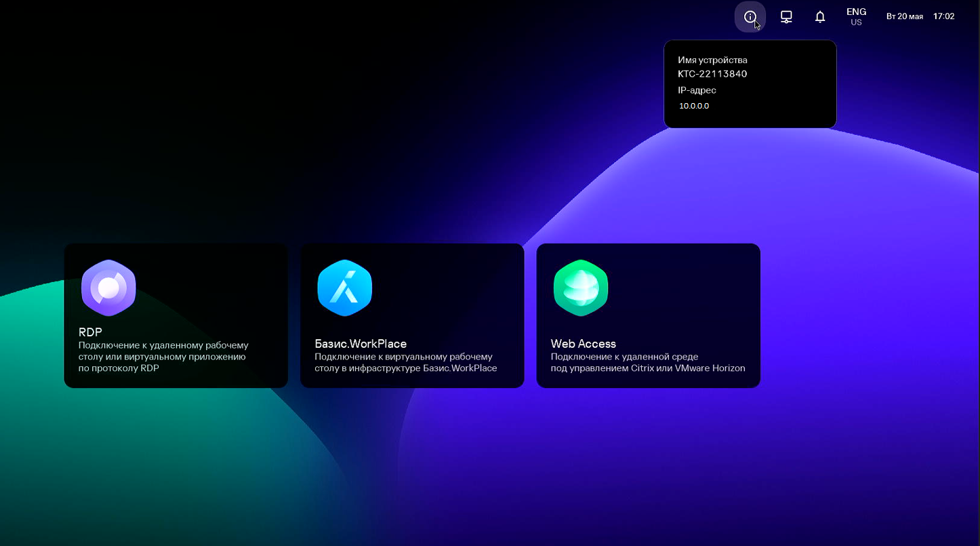Click the Базис.WorkPlace virtual desktop description
The image size is (980, 546).
tap(405, 362)
